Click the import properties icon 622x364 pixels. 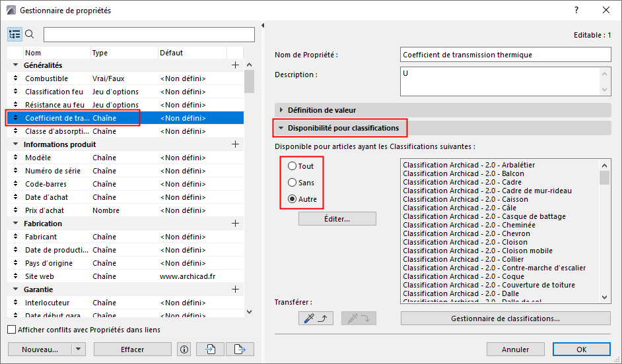pyautogui.click(x=210, y=349)
